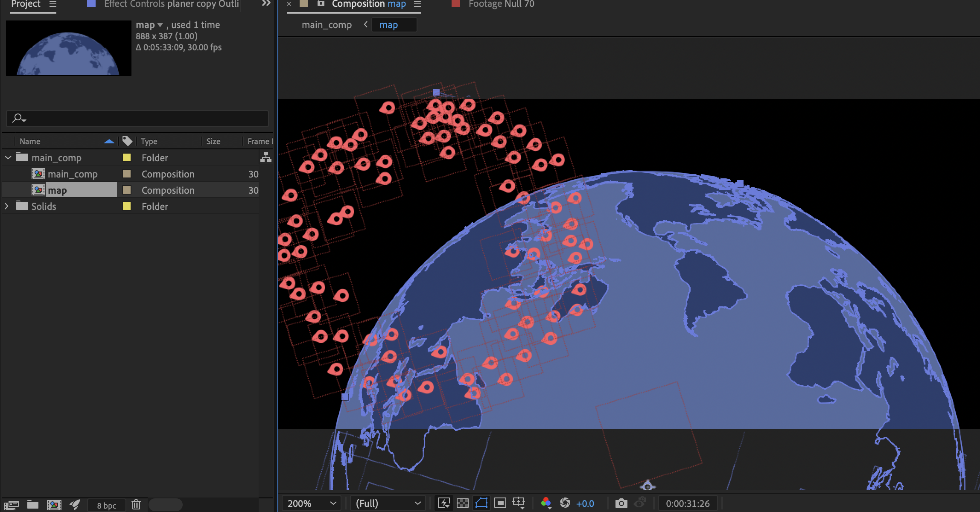Take a Snapshot of the composition
Image resolution: width=980 pixels, height=512 pixels.
(622, 503)
